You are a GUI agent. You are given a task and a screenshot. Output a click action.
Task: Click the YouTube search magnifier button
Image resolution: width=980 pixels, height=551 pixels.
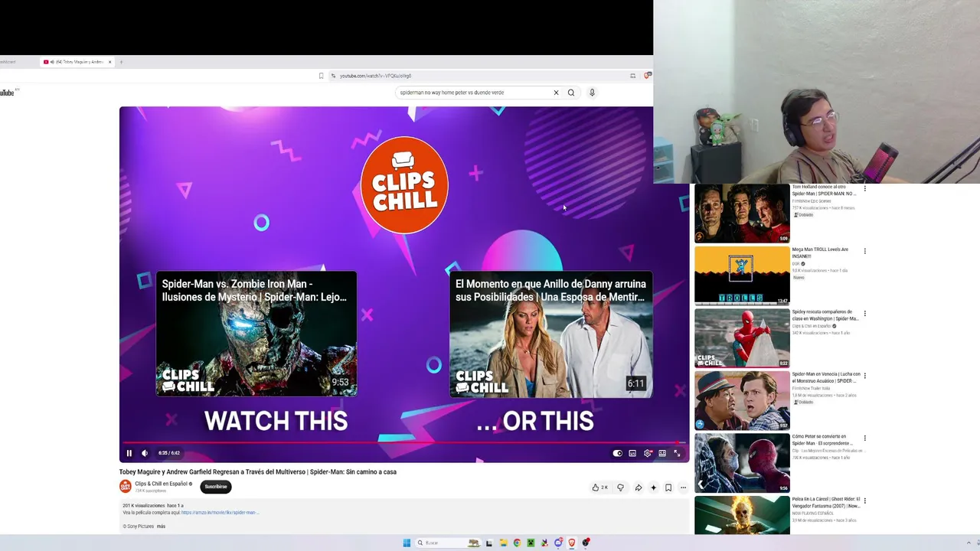[571, 93]
